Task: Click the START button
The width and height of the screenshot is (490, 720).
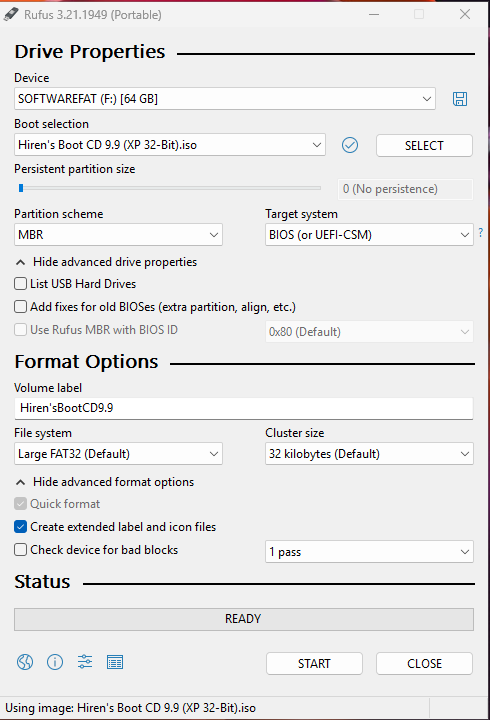Action: [x=314, y=664]
